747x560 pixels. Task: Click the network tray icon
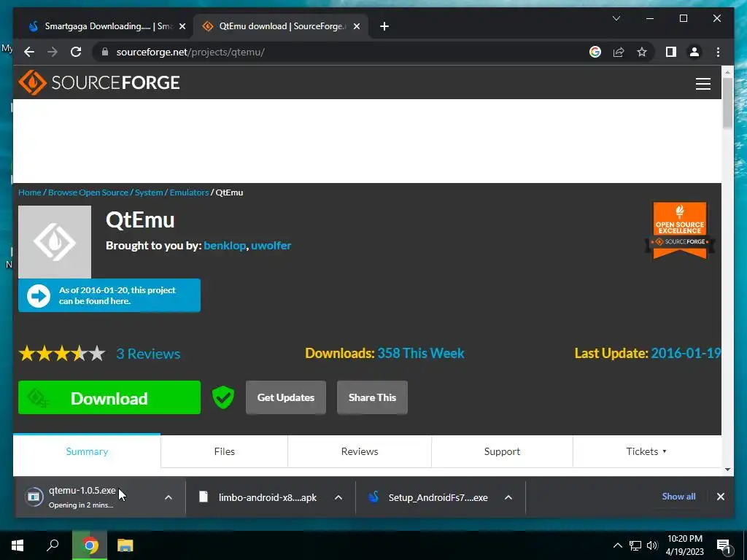click(635, 545)
